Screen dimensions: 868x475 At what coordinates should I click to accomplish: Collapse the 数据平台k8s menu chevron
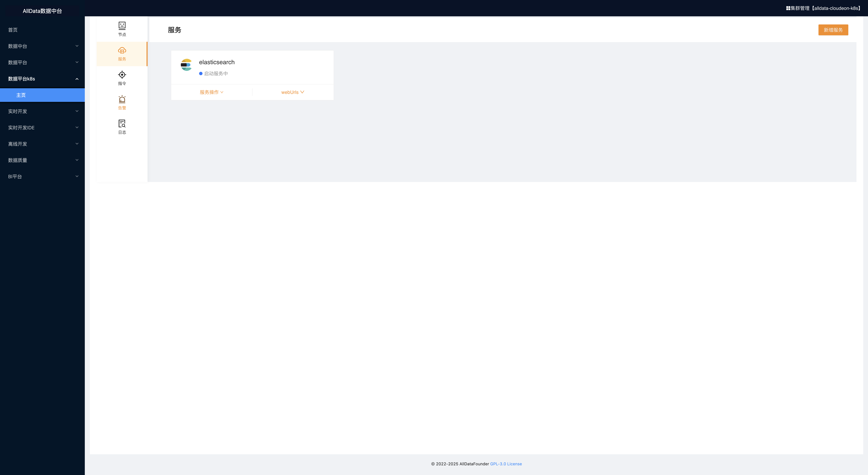point(77,79)
